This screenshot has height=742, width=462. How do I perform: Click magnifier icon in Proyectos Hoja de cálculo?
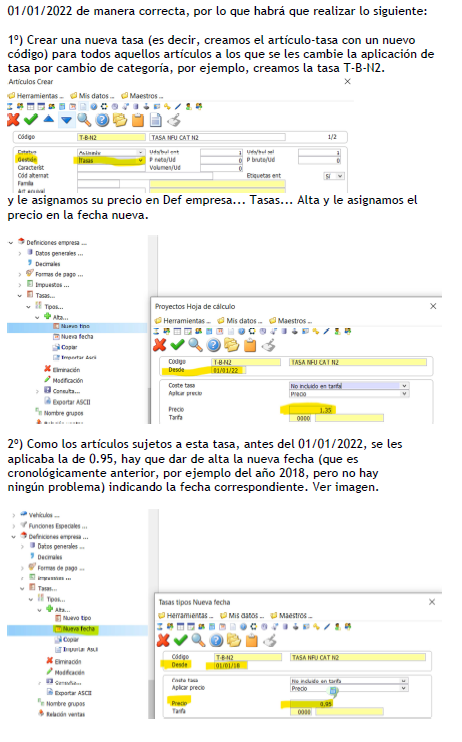[195, 345]
